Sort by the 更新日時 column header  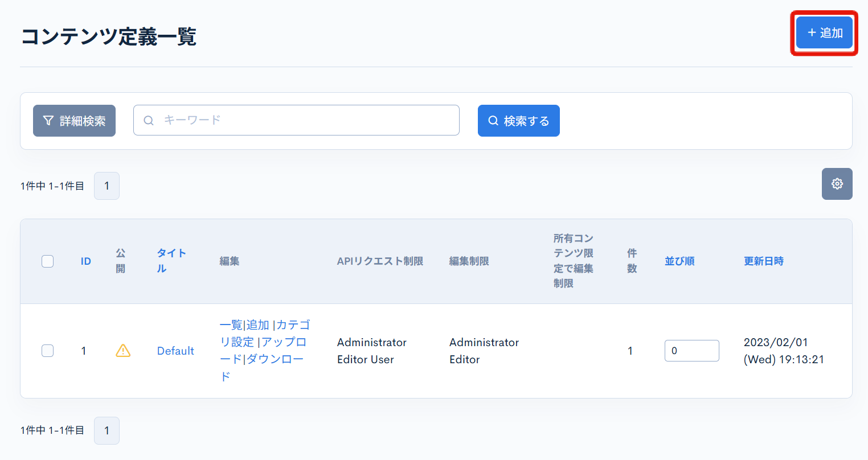[764, 261]
